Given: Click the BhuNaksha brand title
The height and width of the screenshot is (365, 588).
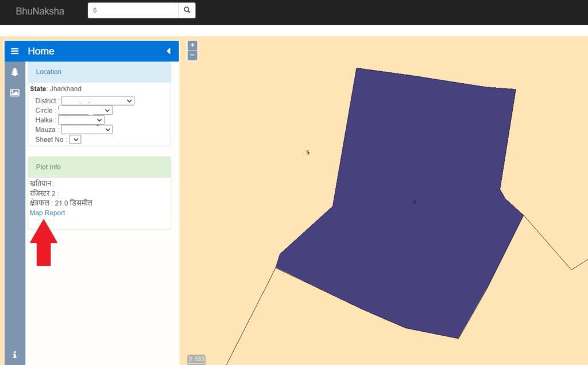Looking at the screenshot, I should 40,11.
